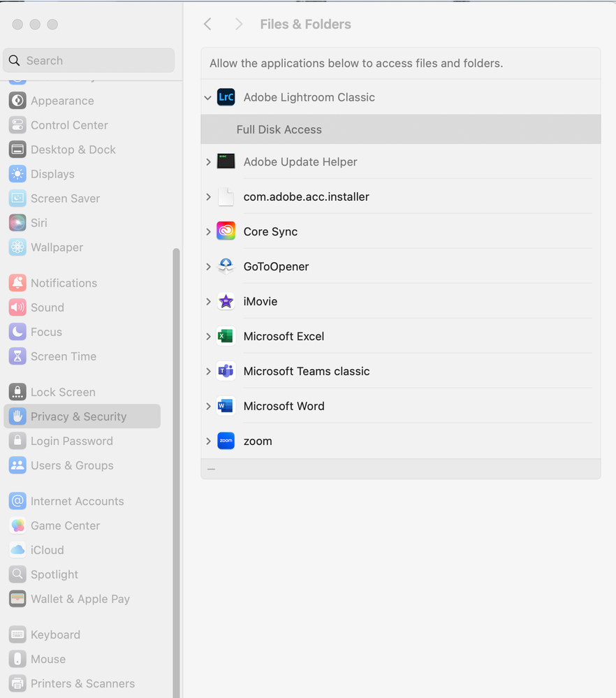Expand the zoom entry
This screenshot has width=616, height=698.
point(208,441)
